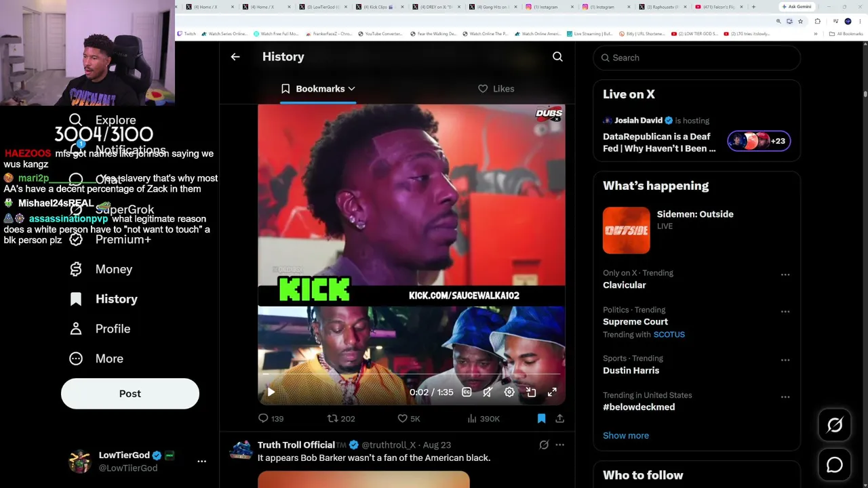Open video playback settings gear
This screenshot has height=488, width=868.
point(509,392)
